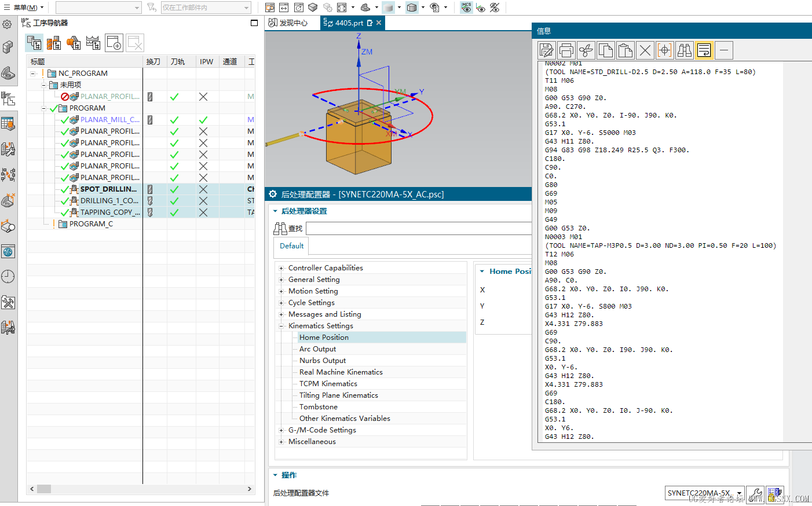Viewport: 812px width, 506px height.
Task: Click IPW X mark for DRILLING_1_CO row
Action: 203,201
